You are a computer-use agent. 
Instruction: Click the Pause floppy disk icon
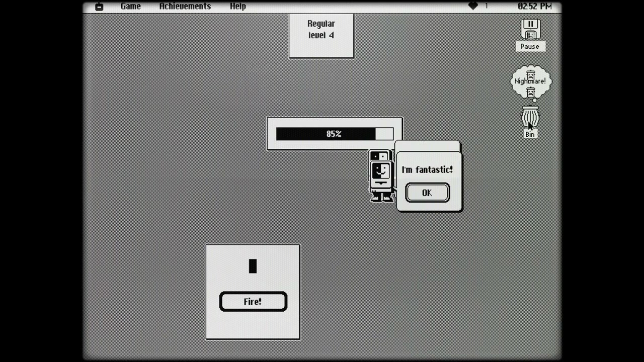point(530,29)
